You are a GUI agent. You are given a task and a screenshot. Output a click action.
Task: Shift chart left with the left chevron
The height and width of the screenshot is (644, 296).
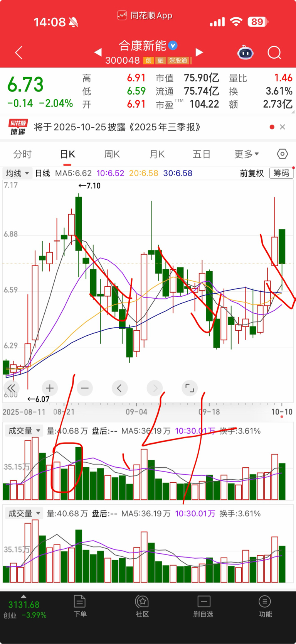pos(119,388)
